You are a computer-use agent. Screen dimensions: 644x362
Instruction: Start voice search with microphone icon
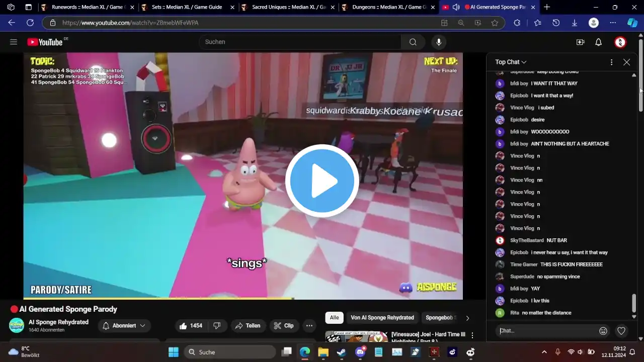439,42
